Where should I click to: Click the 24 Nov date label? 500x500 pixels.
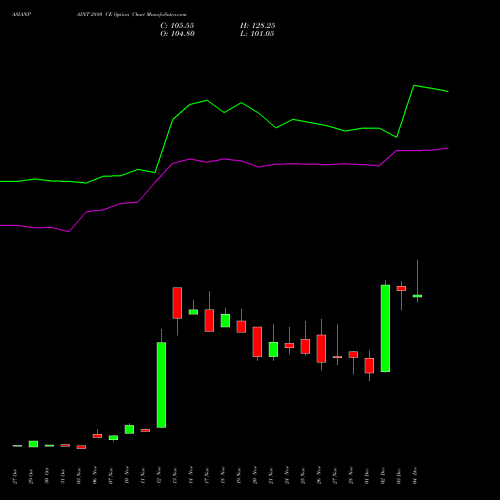287,476
